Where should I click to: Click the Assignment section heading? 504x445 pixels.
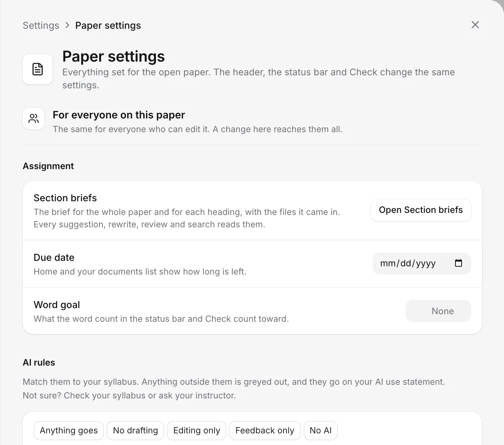click(48, 166)
